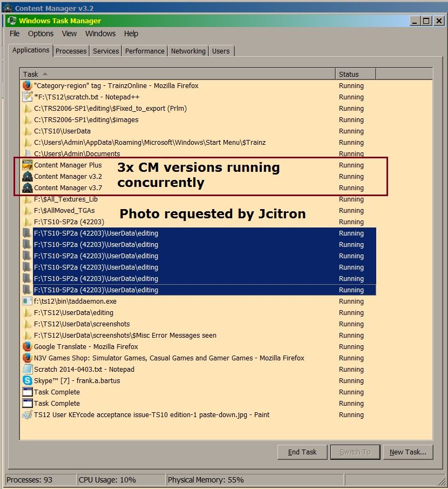
Task: Select the C:\Users\Admin\Documents task
Action: pyautogui.click(x=199, y=154)
